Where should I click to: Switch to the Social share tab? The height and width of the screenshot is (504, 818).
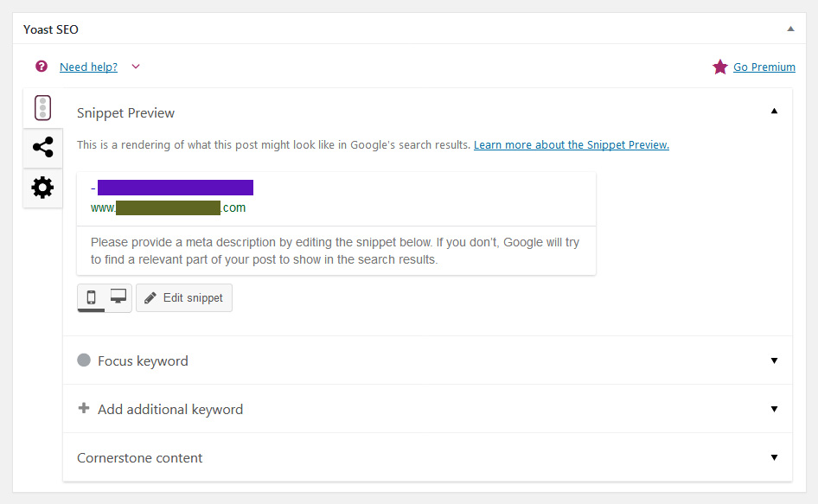pos(42,147)
